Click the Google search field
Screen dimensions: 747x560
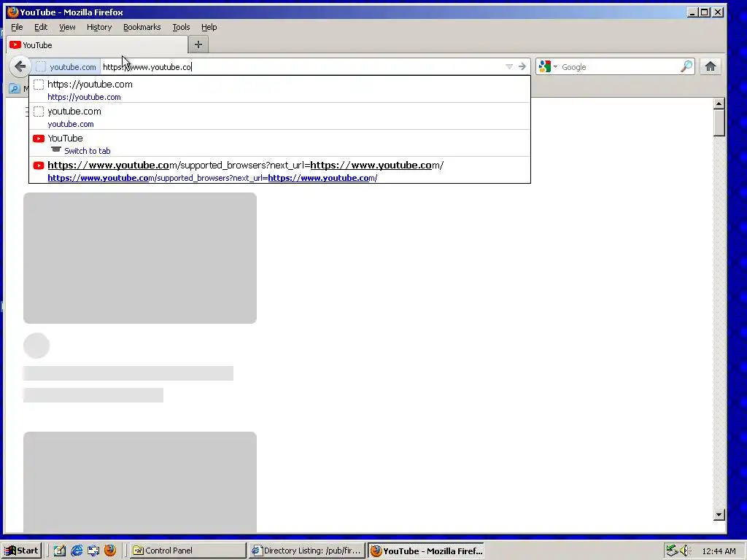pyautogui.click(x=619, y=67)
